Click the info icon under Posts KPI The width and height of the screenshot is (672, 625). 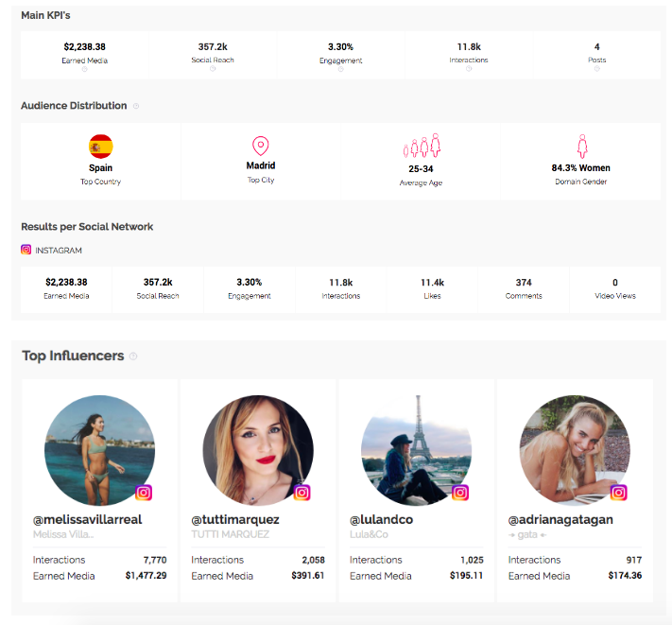596,69
